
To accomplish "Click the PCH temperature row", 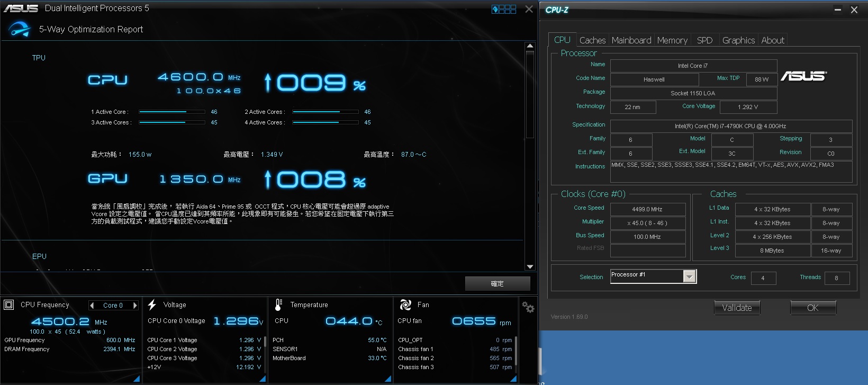I will click(x=330, y=340).
